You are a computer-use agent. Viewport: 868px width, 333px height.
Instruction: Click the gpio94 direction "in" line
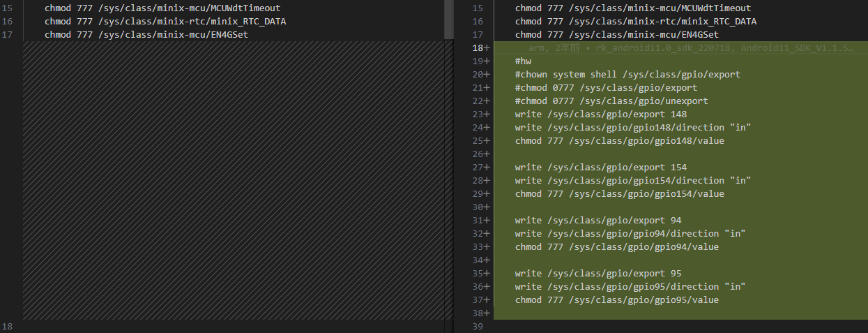pos(630,234)
